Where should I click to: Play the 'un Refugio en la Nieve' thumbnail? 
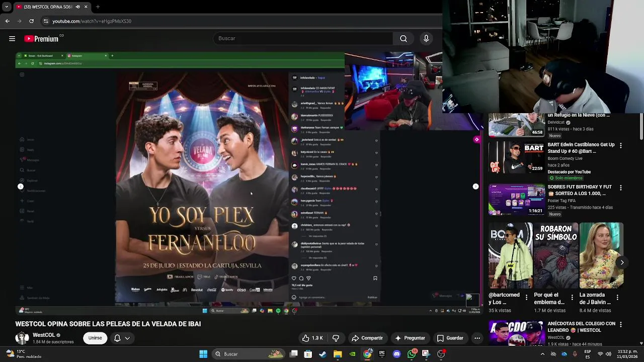[516, 125]
